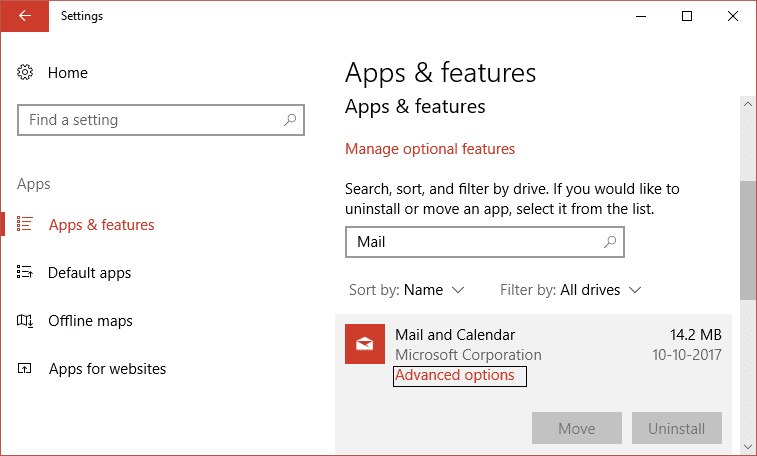757x456 pixels.
Task: Click the Uninstall button
Action: (x=676, y=429)
